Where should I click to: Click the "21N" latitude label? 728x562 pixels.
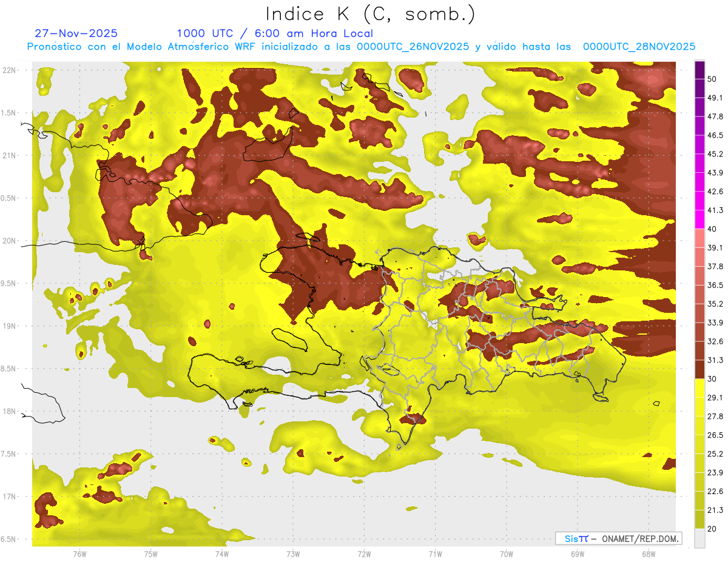point(10,155)
